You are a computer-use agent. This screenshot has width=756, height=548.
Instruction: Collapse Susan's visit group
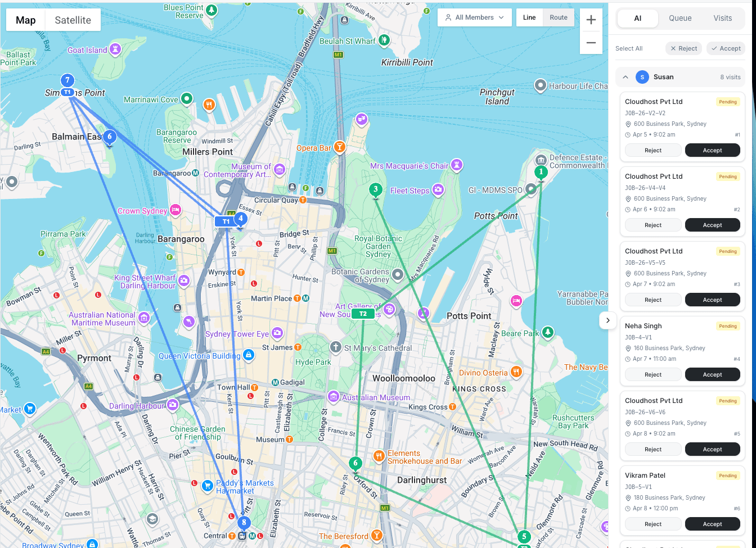pos(625,77)
